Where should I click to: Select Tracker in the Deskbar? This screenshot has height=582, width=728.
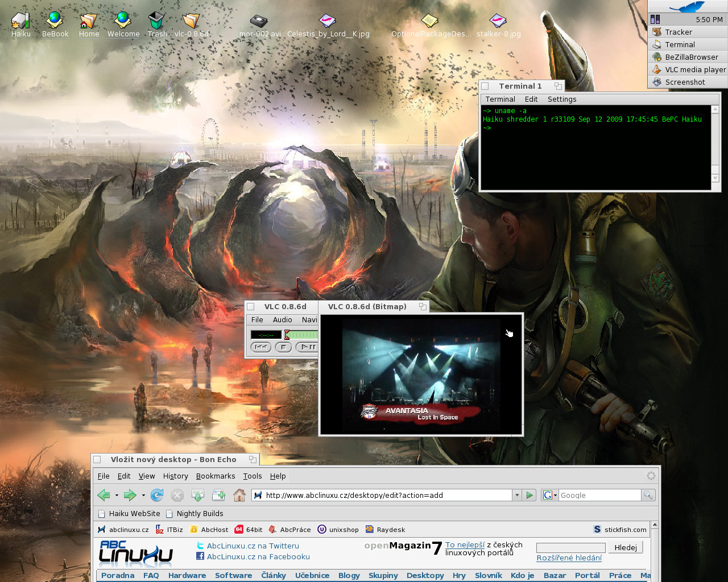(x=688, y=32)
